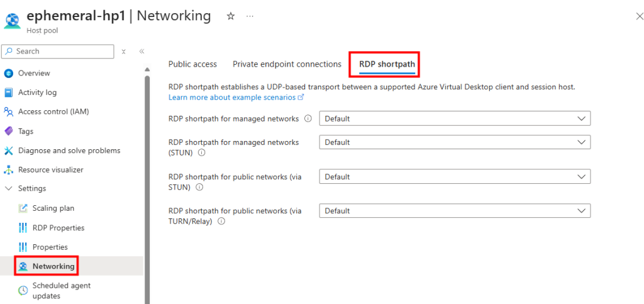Open the managed networks (STUN) dropdown
The width and height of the screenshot is (644, 304).
pyautogui.click(x=455, y=142)
